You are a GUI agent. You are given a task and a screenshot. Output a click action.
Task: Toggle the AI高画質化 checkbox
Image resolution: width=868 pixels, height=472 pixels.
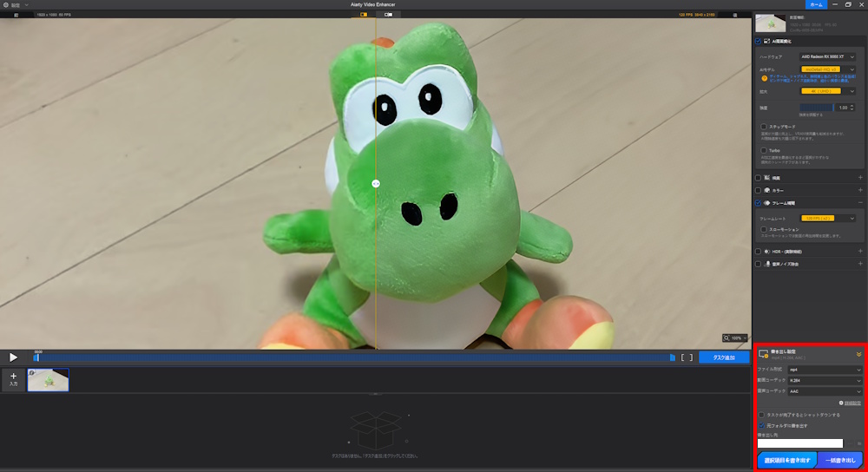(x=759, y=42)
